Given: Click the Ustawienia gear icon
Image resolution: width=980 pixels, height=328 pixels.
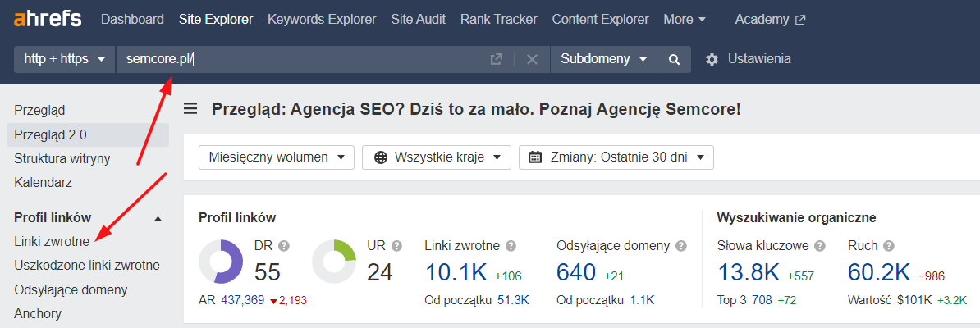Looking at the screenshot, I should tap(712, 59).
